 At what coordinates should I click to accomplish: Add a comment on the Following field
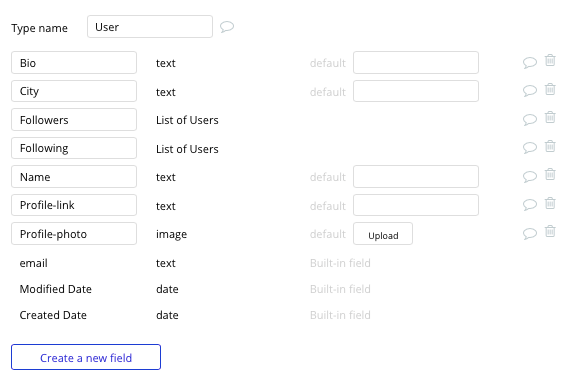tap(530, 148)
